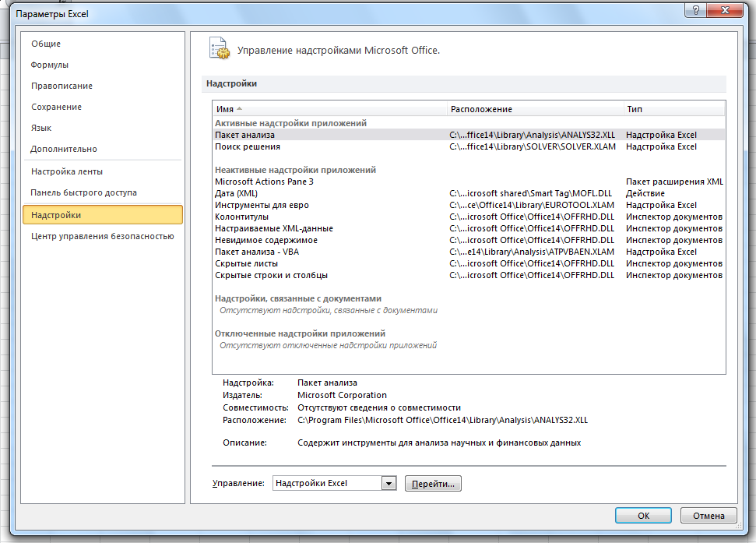Click the Отмена button
756x543 pixels.
(709, 516)
